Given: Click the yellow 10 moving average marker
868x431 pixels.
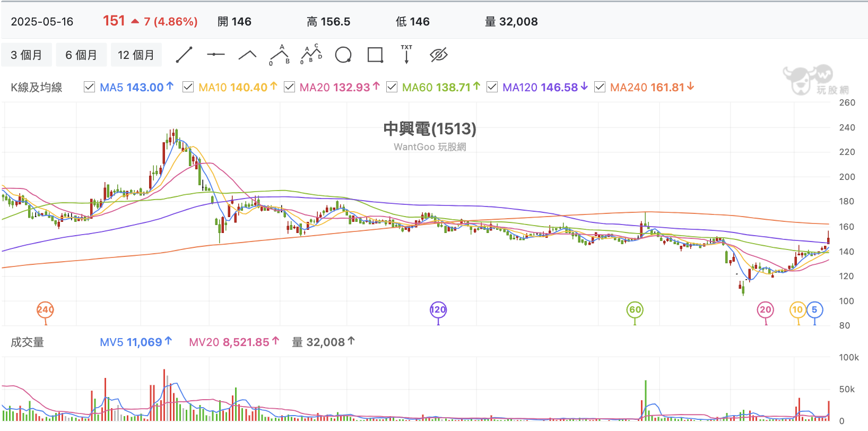Looking at the screenshot, I should tap(797, 310).
